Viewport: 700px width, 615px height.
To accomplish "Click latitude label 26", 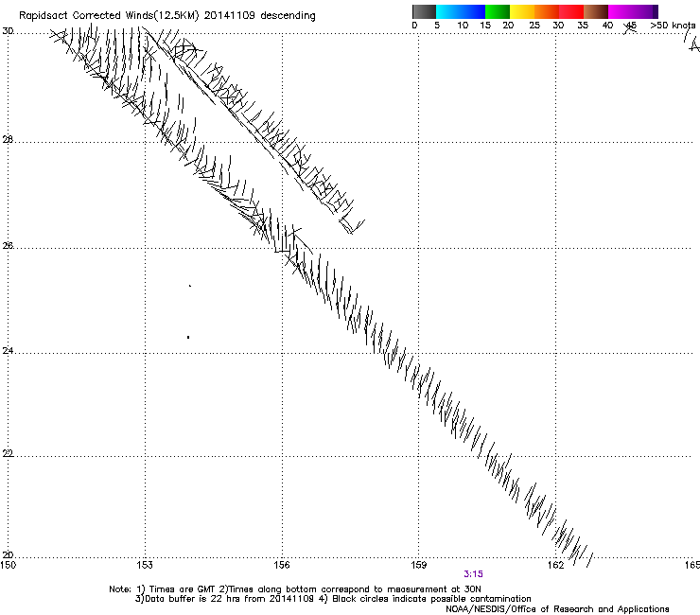I will 8,246.
